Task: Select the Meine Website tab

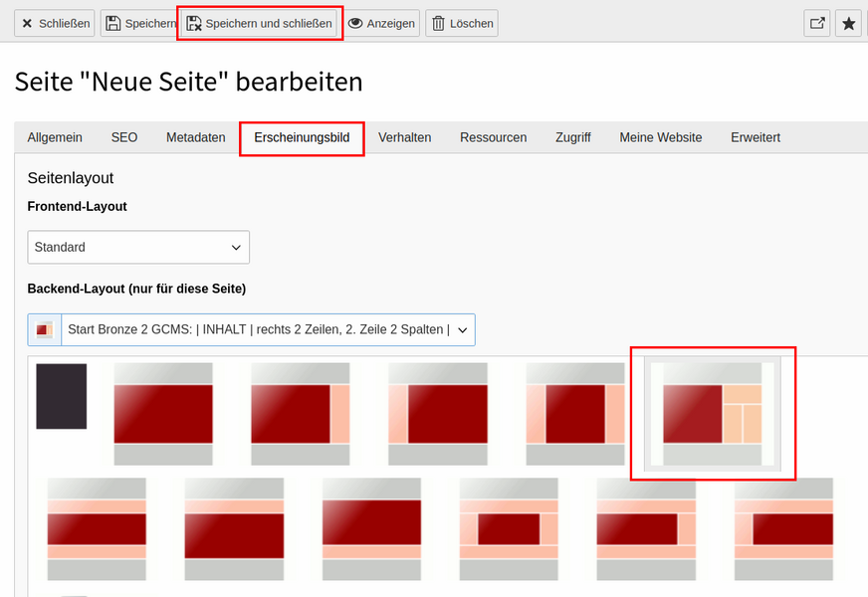Action: click(x=660, y=137)
